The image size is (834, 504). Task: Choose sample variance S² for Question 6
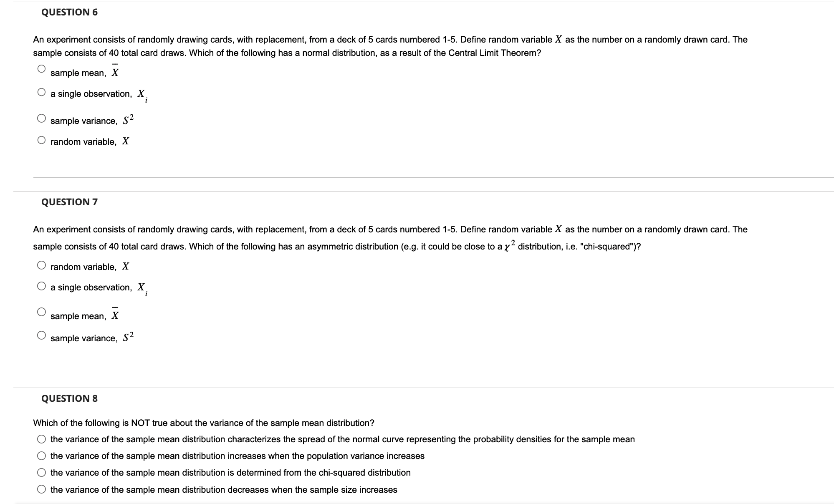coord(41,118)
